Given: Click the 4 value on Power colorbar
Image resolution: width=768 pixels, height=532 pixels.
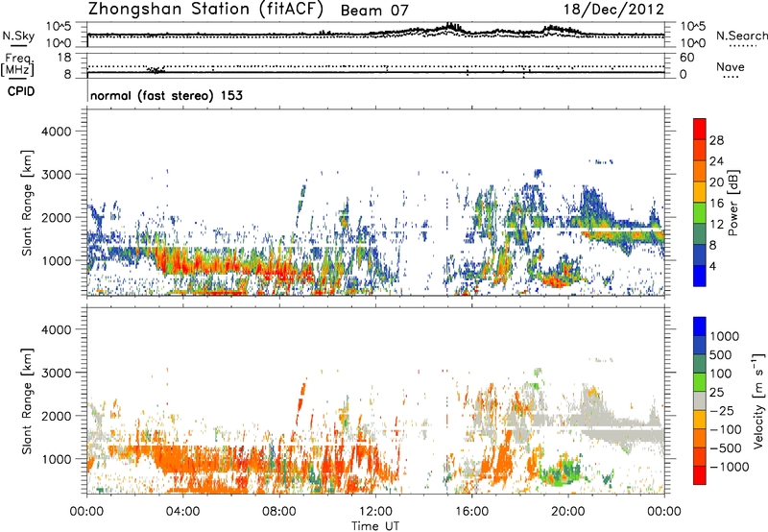Looking at the screenshot, I should 713,266.
